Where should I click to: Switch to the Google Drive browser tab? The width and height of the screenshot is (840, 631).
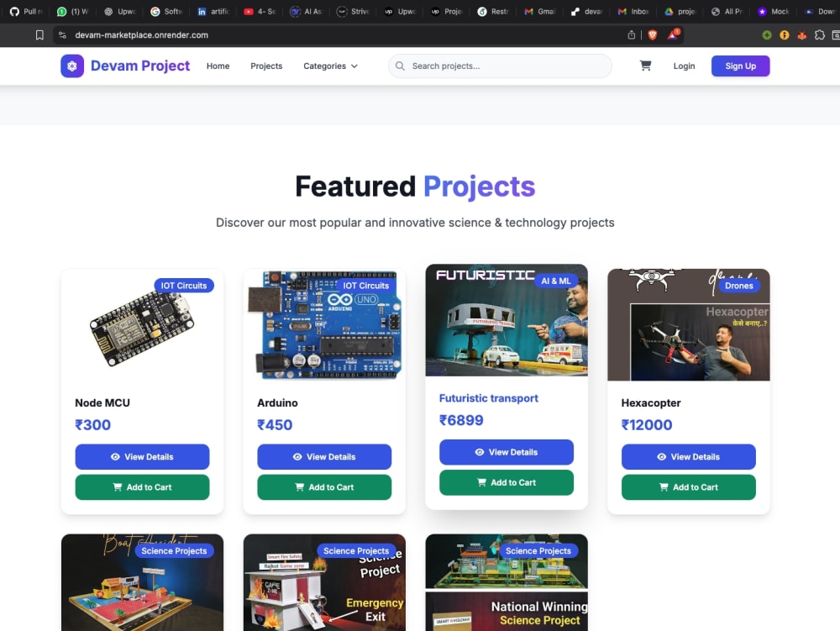pos(680,11)
